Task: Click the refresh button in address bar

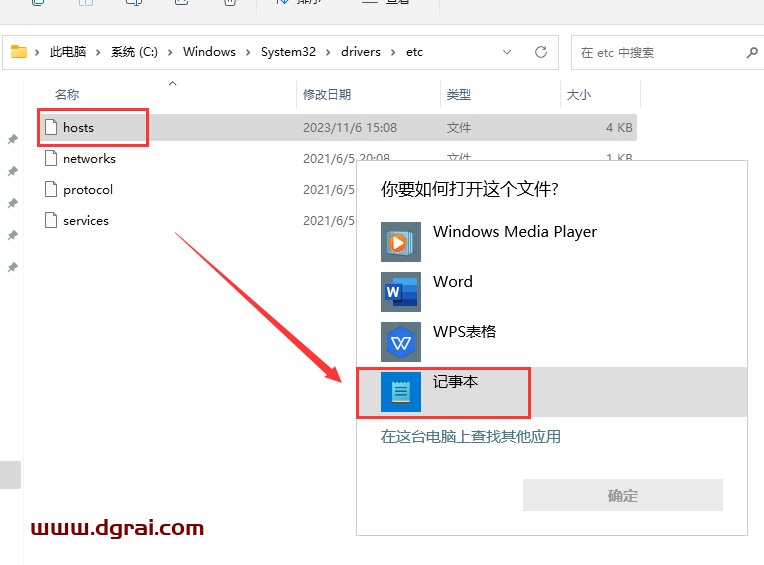Action: [541, 52]
